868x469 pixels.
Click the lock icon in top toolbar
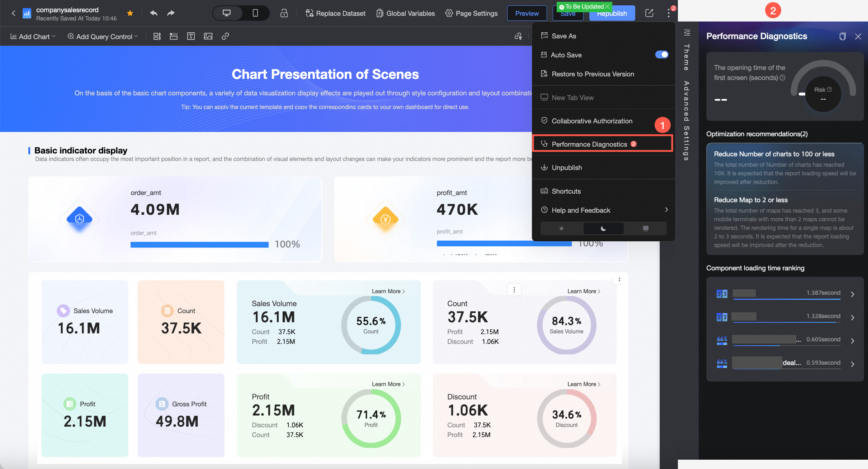click(284, 13)
